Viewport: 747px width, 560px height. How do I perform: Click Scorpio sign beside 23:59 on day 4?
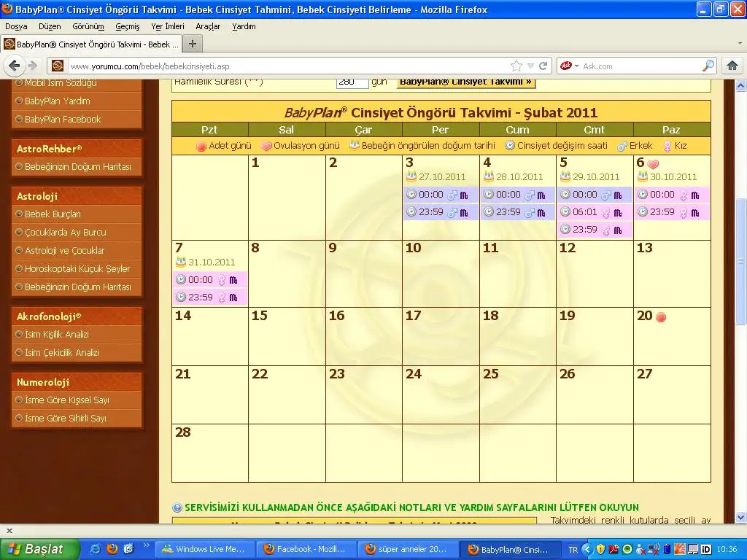[x=541, y=212]
